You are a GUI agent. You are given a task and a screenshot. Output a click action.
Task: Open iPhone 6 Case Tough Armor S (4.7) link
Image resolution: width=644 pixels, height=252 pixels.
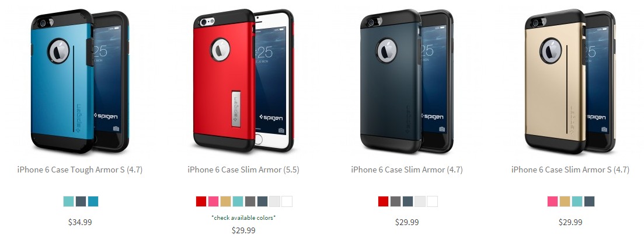[x=80, y=170]
